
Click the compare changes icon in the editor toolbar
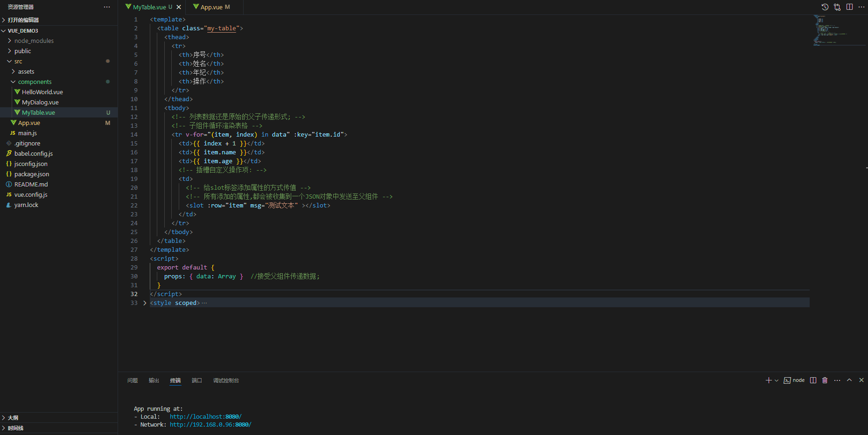coord(837,7)
